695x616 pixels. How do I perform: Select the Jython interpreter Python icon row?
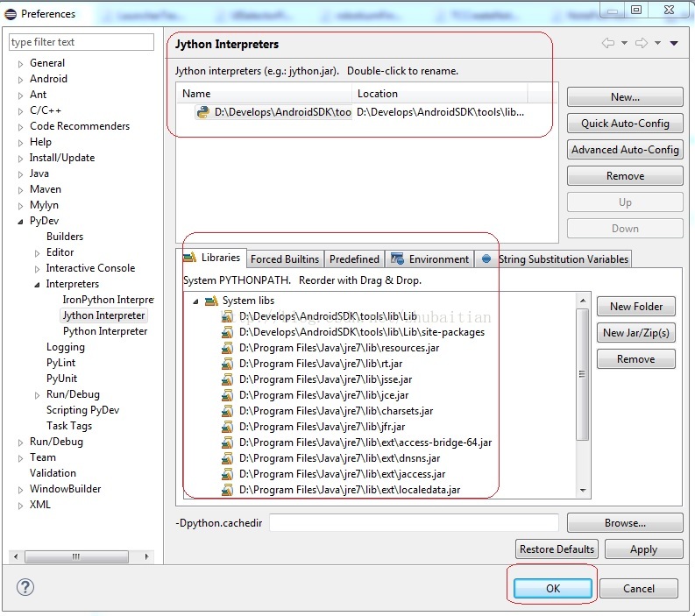[202, 112]
